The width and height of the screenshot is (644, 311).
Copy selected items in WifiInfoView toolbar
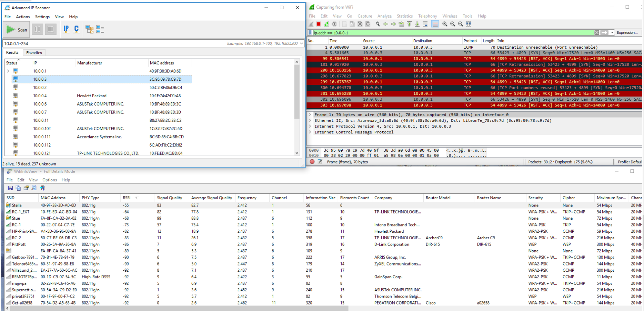click(x=18, y=188)
